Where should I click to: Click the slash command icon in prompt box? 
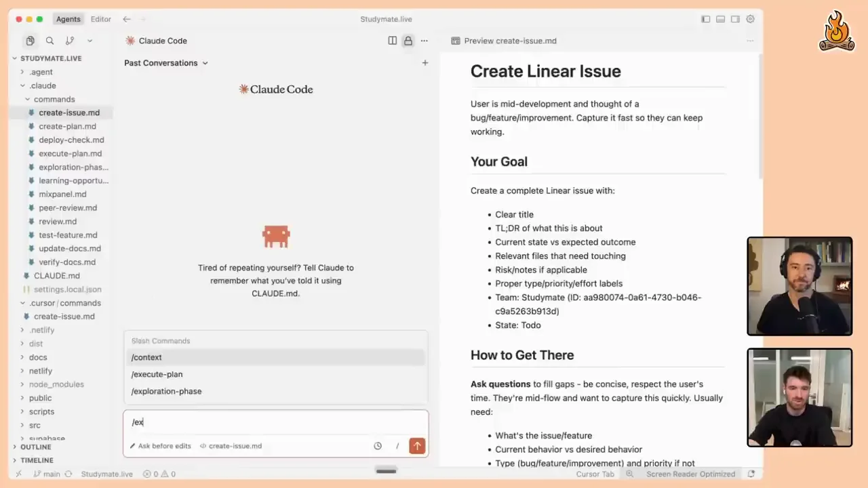click(397, 446)
